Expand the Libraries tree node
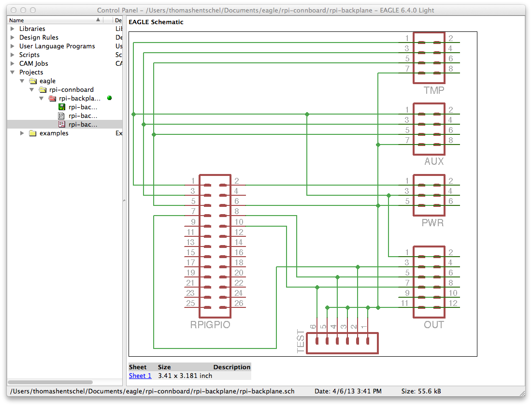 pyautogui.click(x=13, y=29)
